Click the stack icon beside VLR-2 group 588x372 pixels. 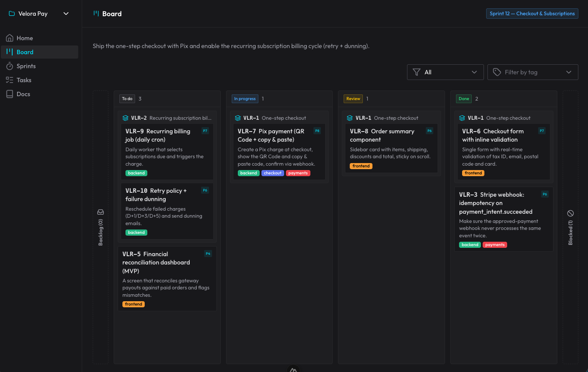click(125, 118)
